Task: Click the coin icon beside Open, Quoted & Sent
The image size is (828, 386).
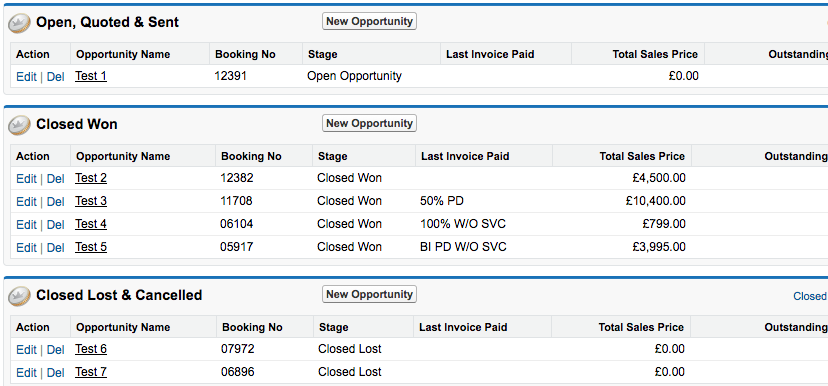Action: pos(20,23)
